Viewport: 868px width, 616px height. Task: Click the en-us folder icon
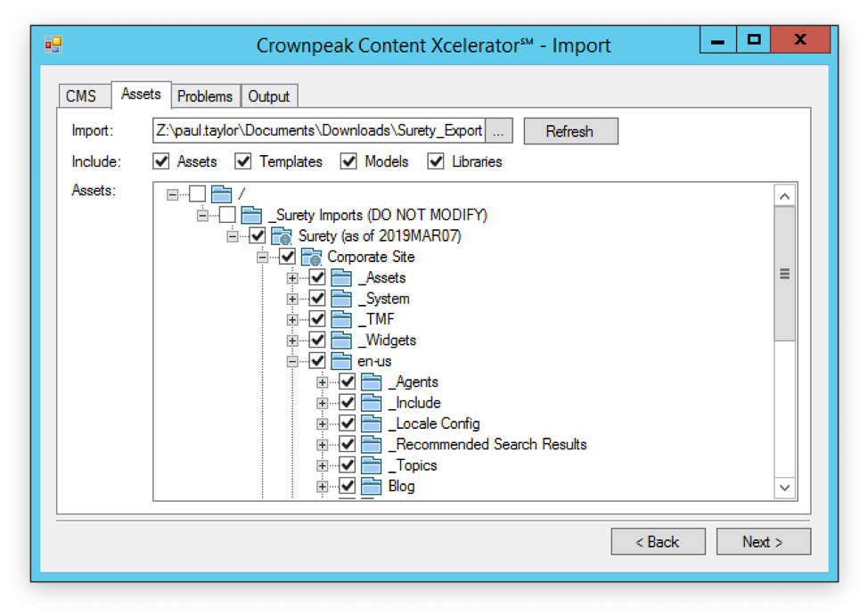pyautogui.click(x=341, y=361)
